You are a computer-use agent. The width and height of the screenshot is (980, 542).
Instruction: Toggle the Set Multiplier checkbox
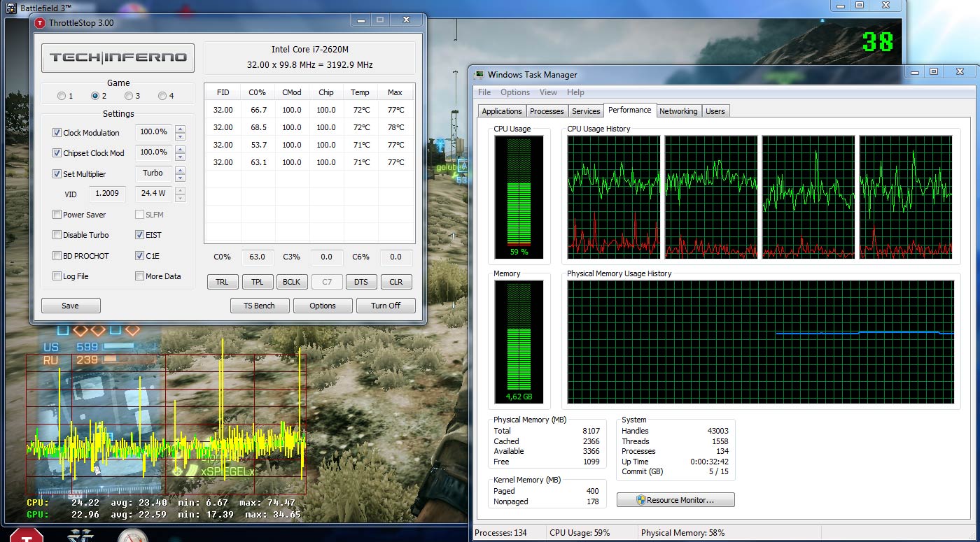57,174
